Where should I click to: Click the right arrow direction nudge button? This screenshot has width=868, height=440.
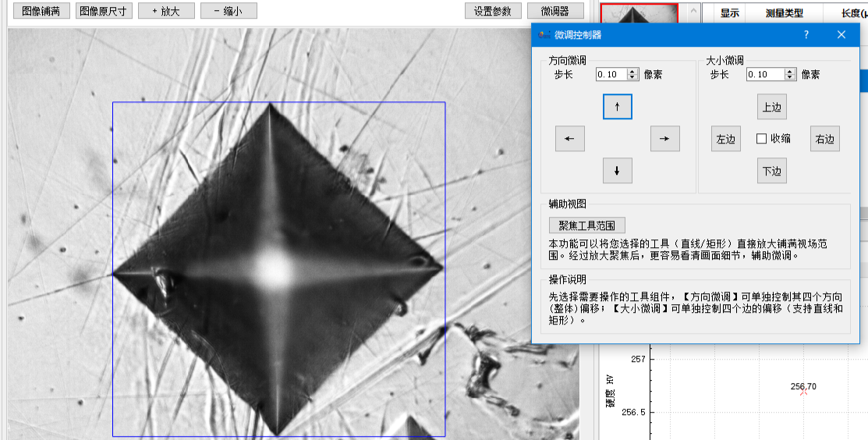tap(664, 138)
